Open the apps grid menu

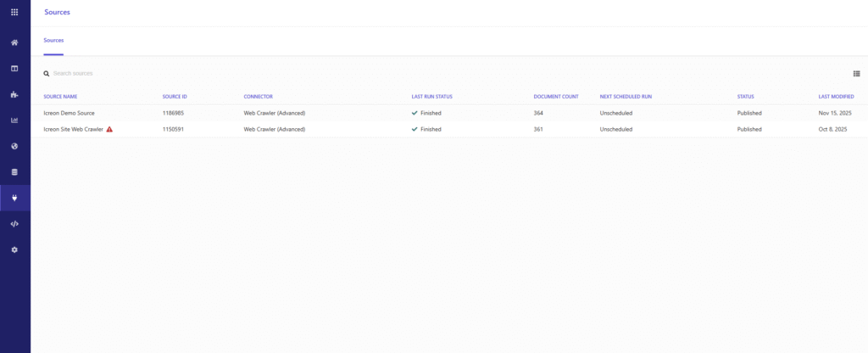[14, 13]
